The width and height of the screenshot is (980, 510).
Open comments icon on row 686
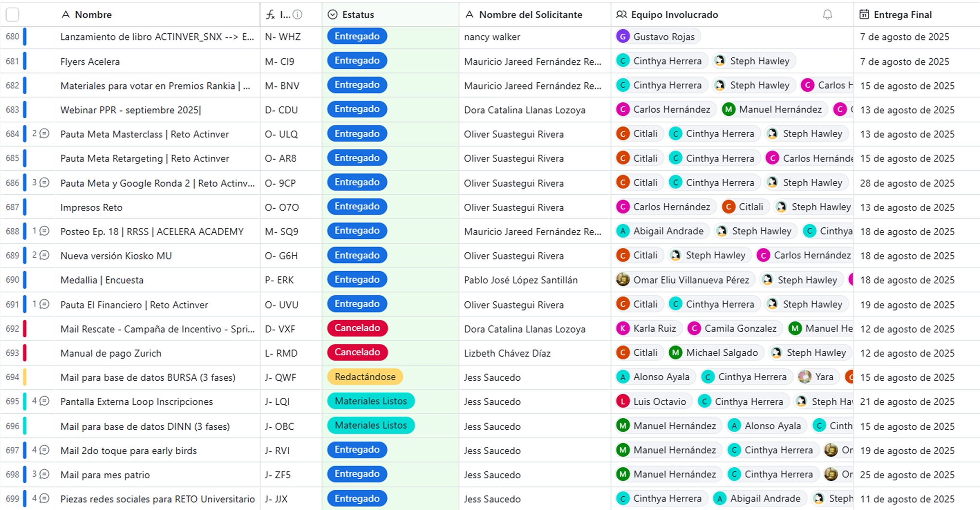click(44, 183)
